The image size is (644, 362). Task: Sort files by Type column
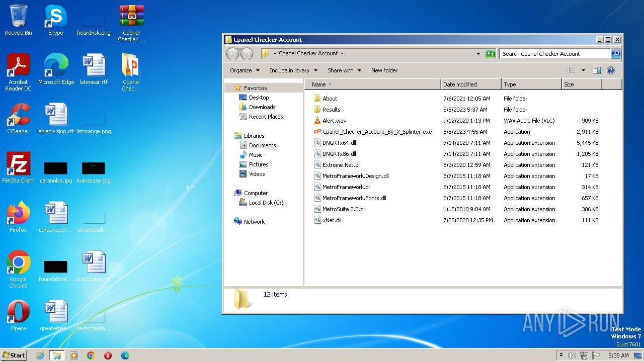(531, 84)
